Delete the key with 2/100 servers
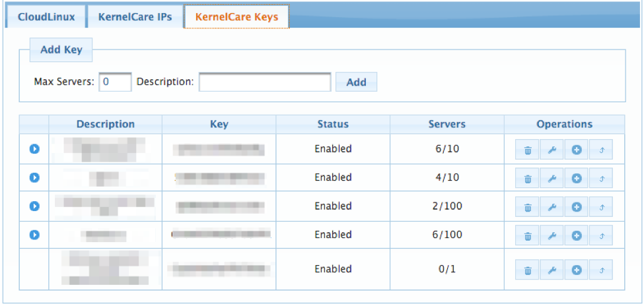The height and width of the screenshot is (306, 644). click(527, 206)
